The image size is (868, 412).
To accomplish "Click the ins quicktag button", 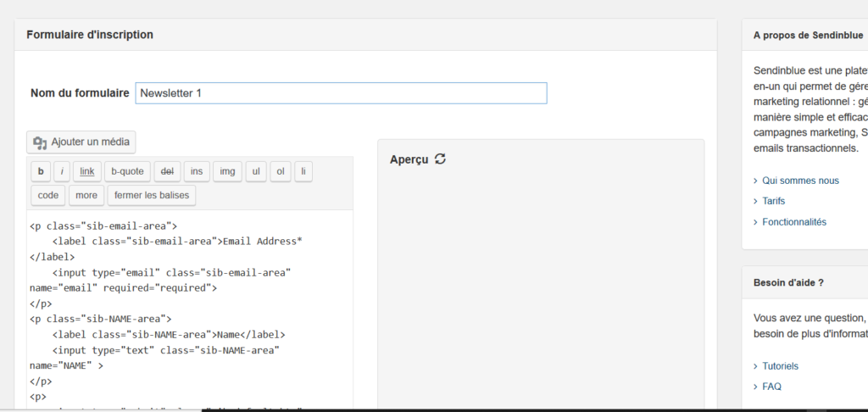I will [197, 171].
